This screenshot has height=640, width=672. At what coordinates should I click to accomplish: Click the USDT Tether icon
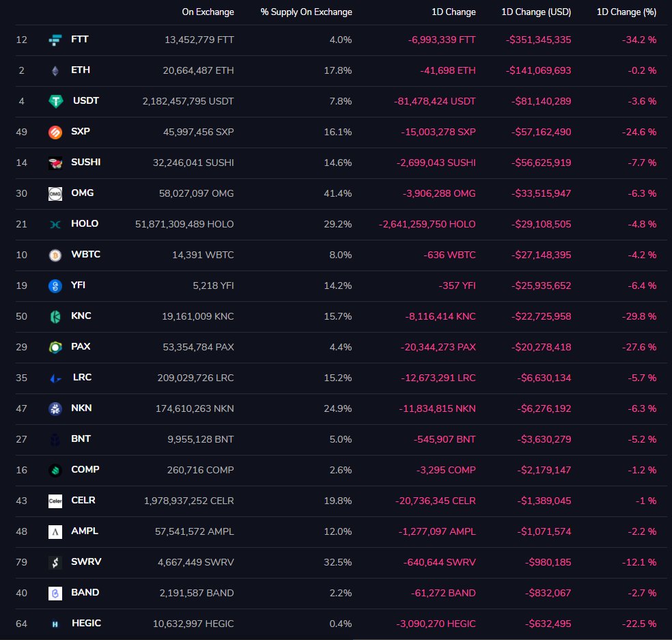pyautogui.click(x=56, y=102)
